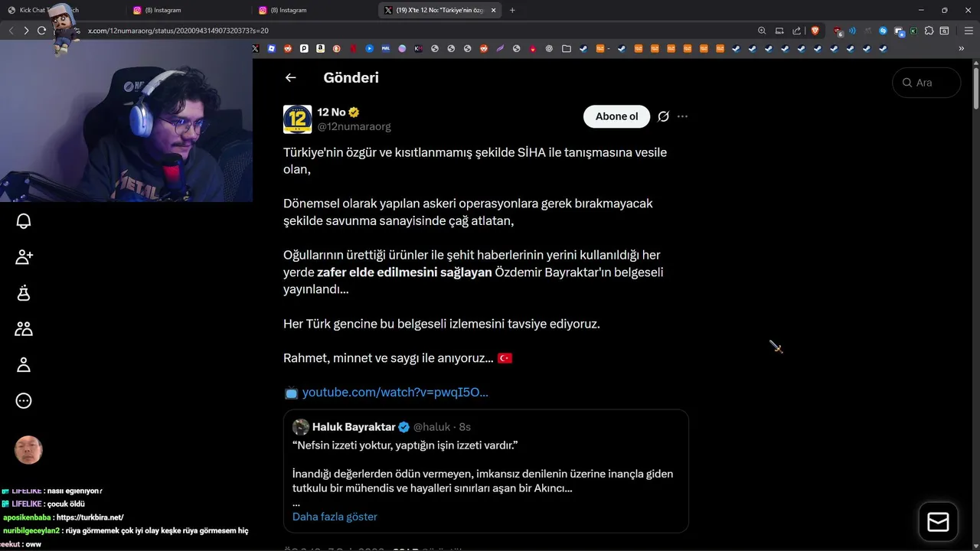This screenshot has width=980, height=551.
Task: Click the icon below the follow icon
Action: point(24,293)
